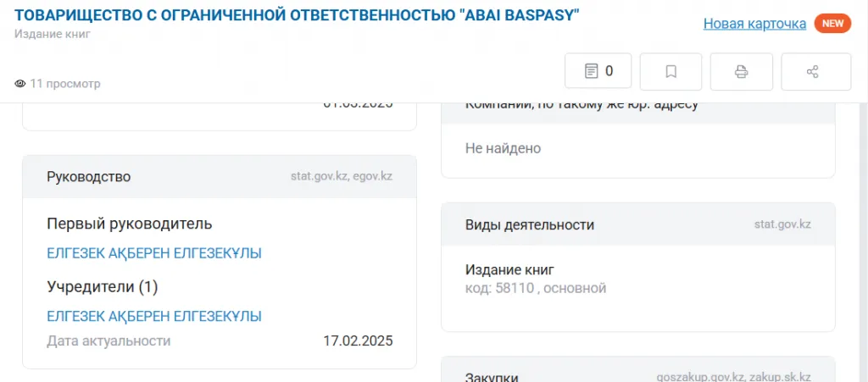Select the Виды деятельности section header
This screenshot has width=868, height=382.
529,224
